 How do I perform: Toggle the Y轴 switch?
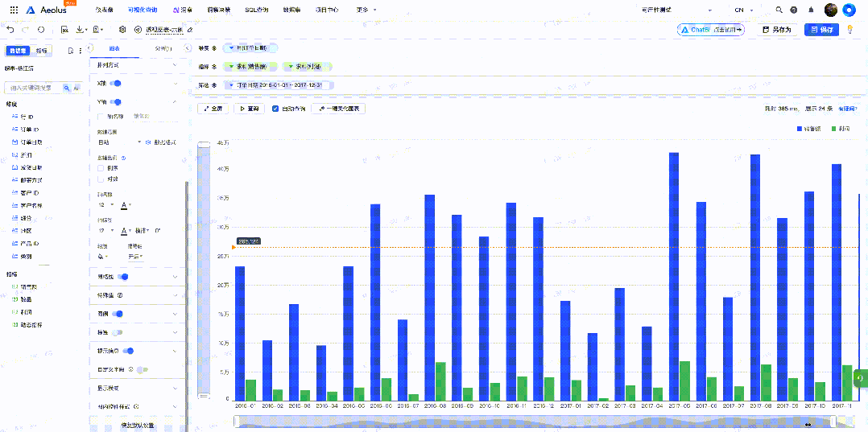point(115,102)
